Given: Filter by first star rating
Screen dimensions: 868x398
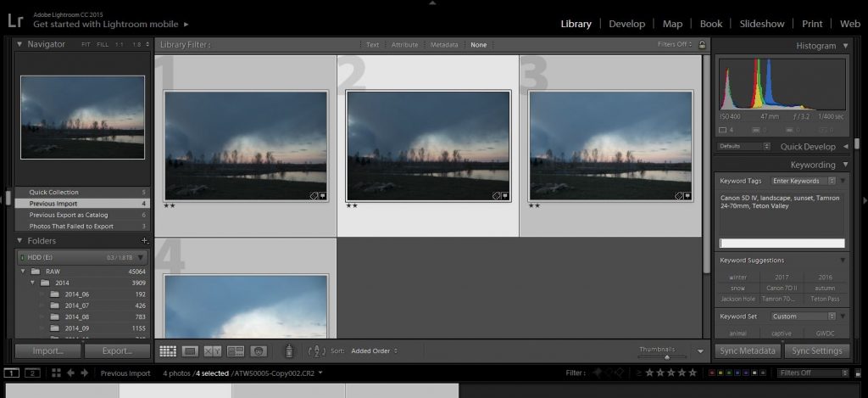Looking at the screenshot, I should pyautogui.click(x=650, y=373).
